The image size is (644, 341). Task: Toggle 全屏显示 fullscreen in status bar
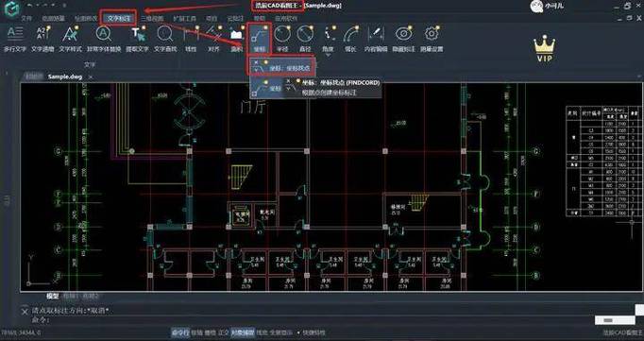click(x=280, y=332)
